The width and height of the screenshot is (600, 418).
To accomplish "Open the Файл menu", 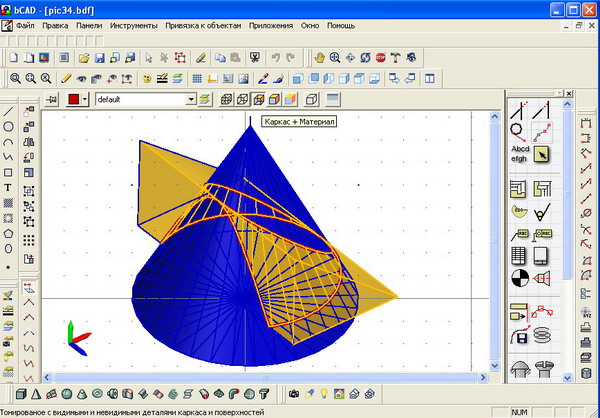I will (x=25, y=23).
